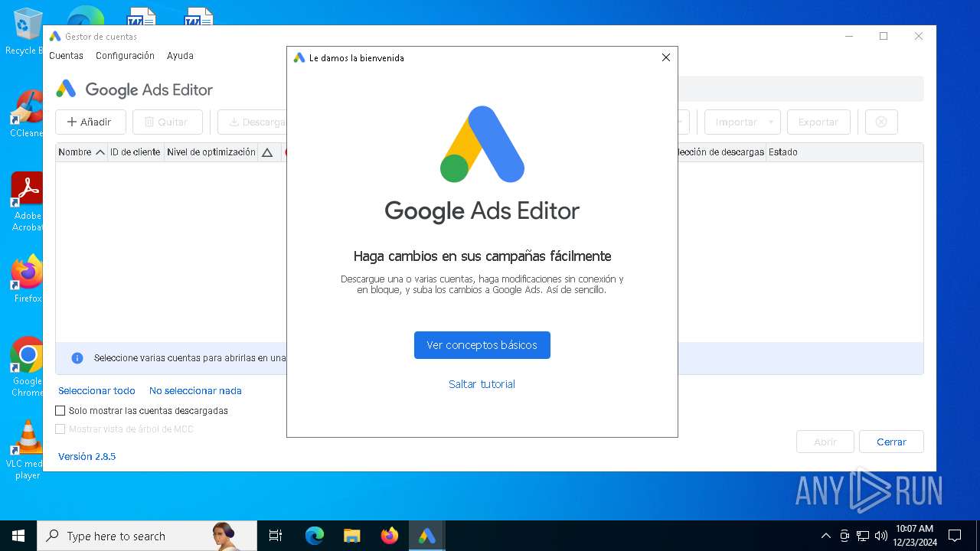Click the blue info icon in banner
Viewport: 980px width, 551px height.
tap(77, 358)
